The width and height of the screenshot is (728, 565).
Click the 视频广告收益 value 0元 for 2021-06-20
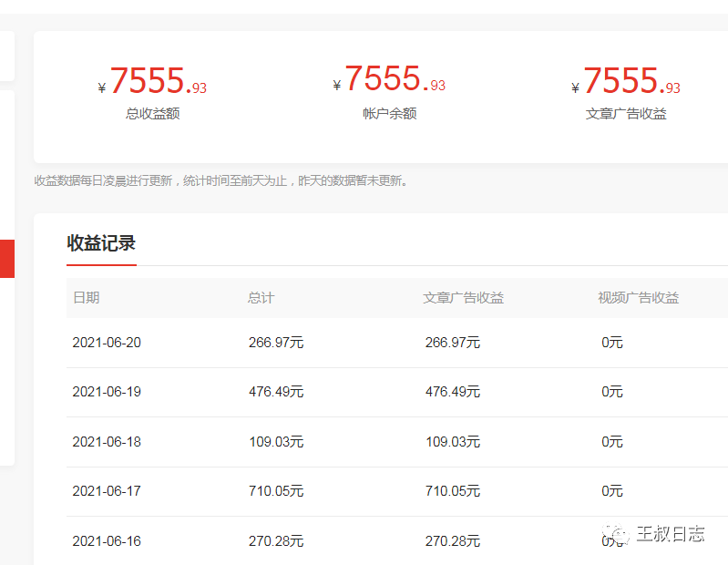(612, 343)
